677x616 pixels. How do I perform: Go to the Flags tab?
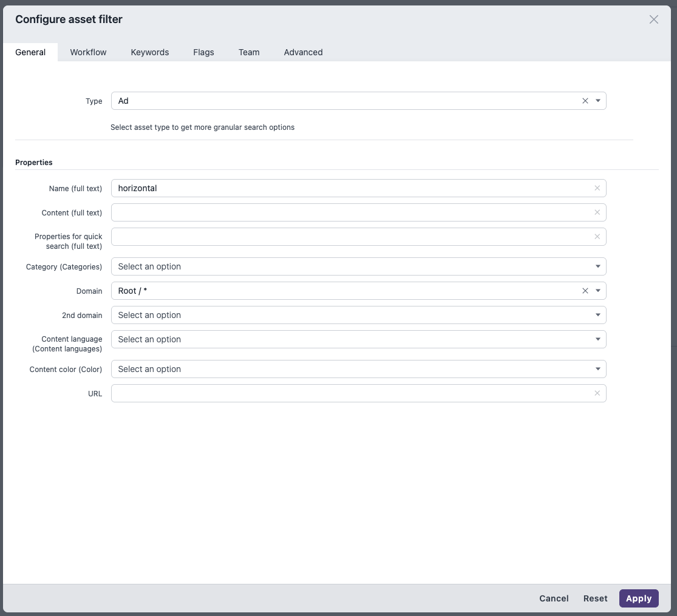point(203,52)
